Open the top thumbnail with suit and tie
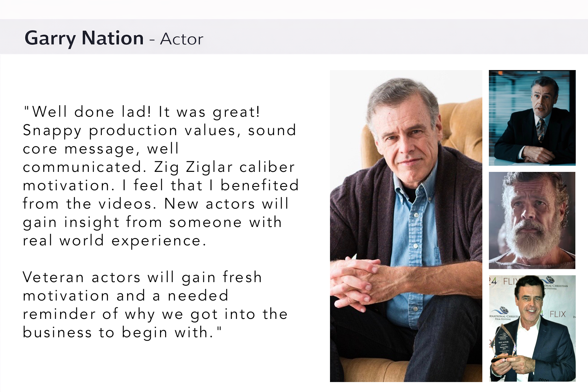The image size is (588, 392). point(532,118)
